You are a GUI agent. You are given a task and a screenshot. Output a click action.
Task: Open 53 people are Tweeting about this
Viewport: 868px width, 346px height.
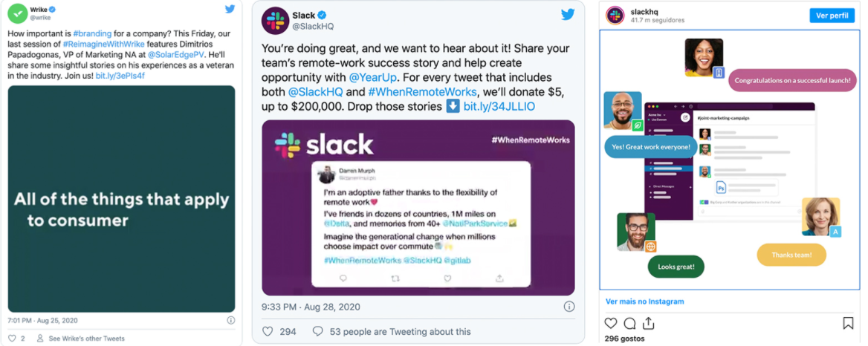point(400,331)
